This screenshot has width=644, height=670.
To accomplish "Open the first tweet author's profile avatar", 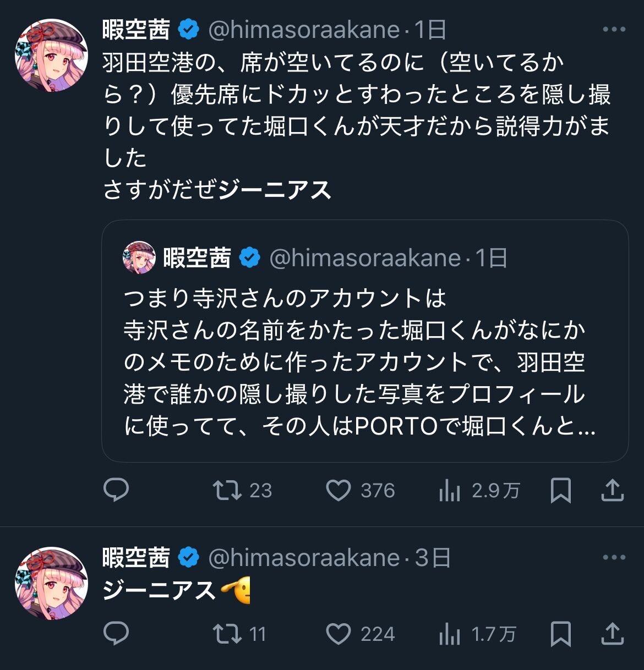I will pos(51,55).
